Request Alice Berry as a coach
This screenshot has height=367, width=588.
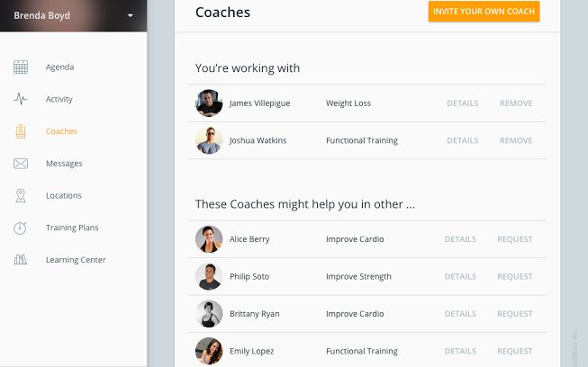pyautogui.click(x=514, y=239)
